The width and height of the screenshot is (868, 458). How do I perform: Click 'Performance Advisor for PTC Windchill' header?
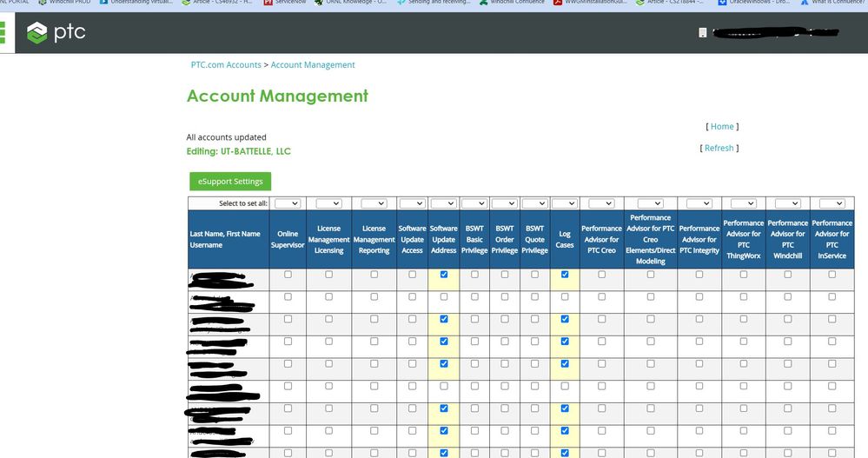pos(788,239)
